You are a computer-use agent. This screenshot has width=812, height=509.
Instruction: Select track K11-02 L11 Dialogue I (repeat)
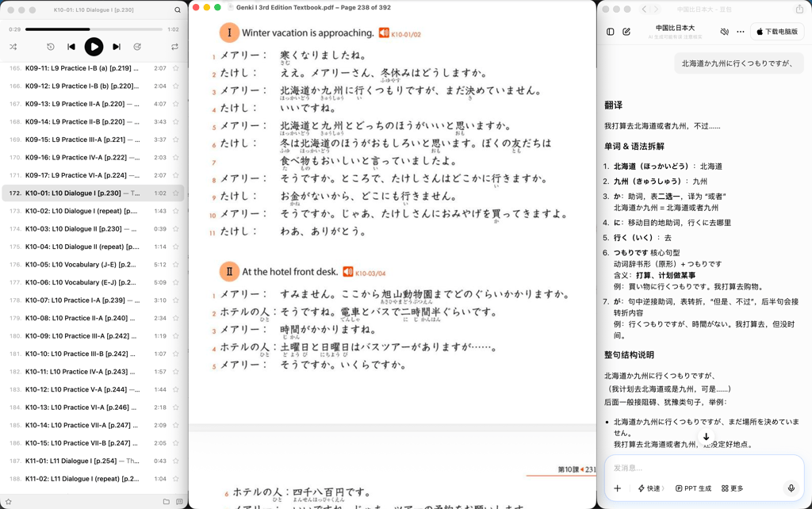pos(94,479)
